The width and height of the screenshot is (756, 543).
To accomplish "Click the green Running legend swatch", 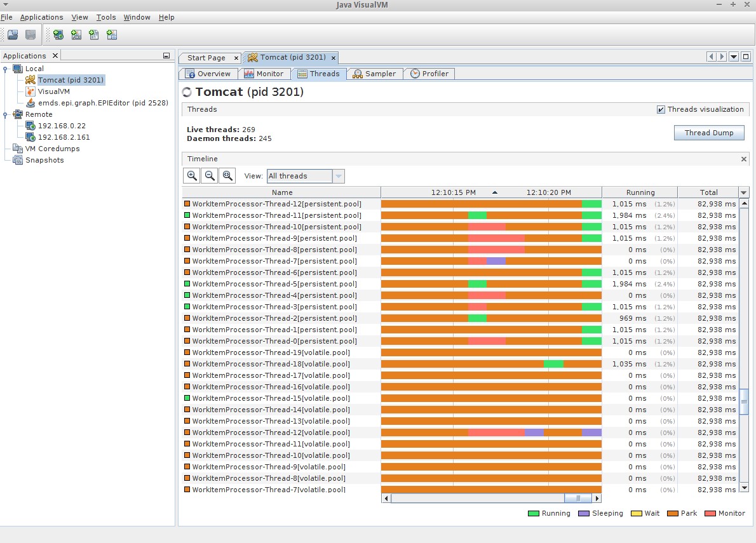I will (533, 513).
